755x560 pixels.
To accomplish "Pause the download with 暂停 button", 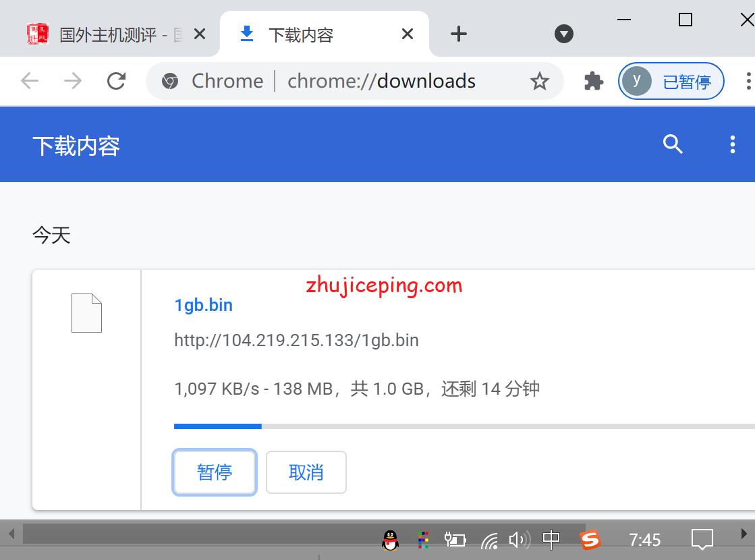I will point(215,472).
